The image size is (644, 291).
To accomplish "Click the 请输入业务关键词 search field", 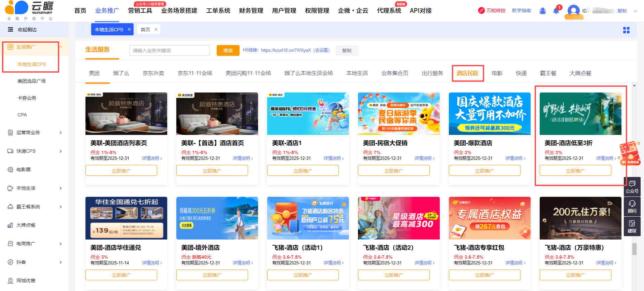I will (169, 50).
